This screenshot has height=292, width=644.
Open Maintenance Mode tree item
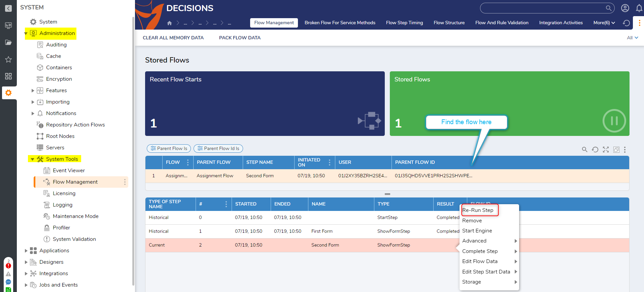[75, 216]
